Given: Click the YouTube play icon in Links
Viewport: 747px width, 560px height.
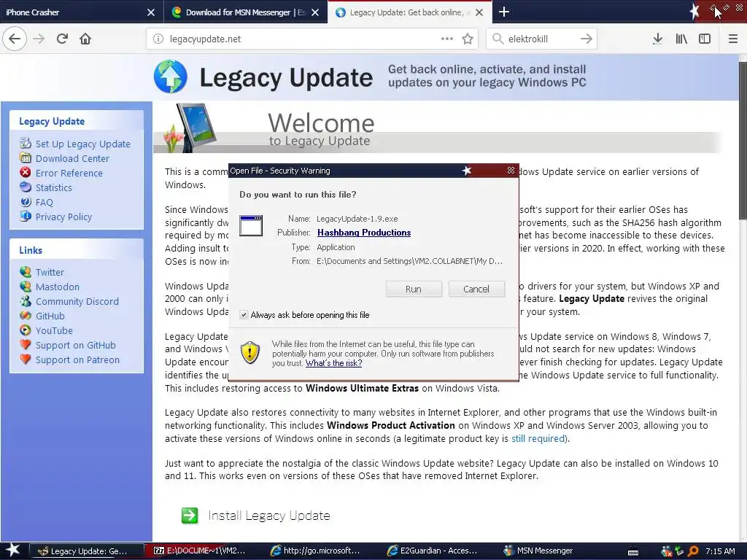Looking at the screenshot, I should point(26,330).
